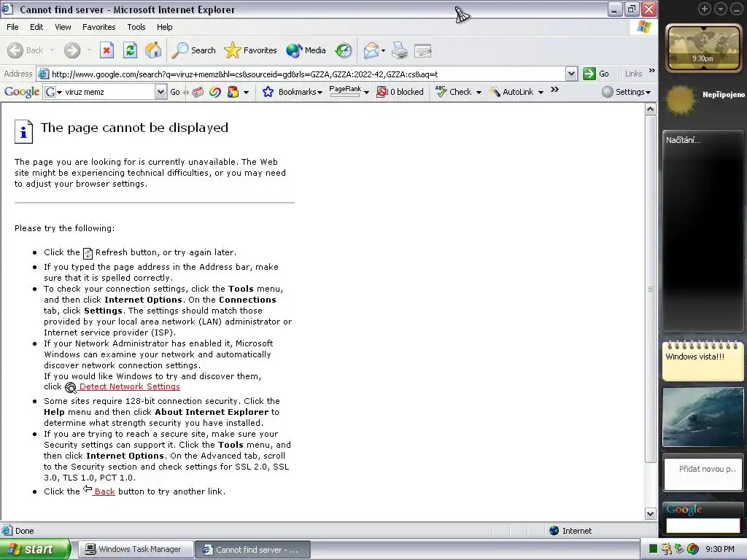Click the spell Check button
747x560 pixels.
(x=453, y=92)
